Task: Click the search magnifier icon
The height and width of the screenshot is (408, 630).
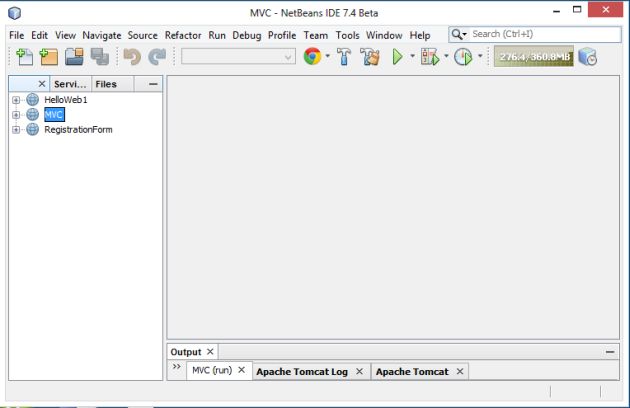Action: [x=458, y=34]
